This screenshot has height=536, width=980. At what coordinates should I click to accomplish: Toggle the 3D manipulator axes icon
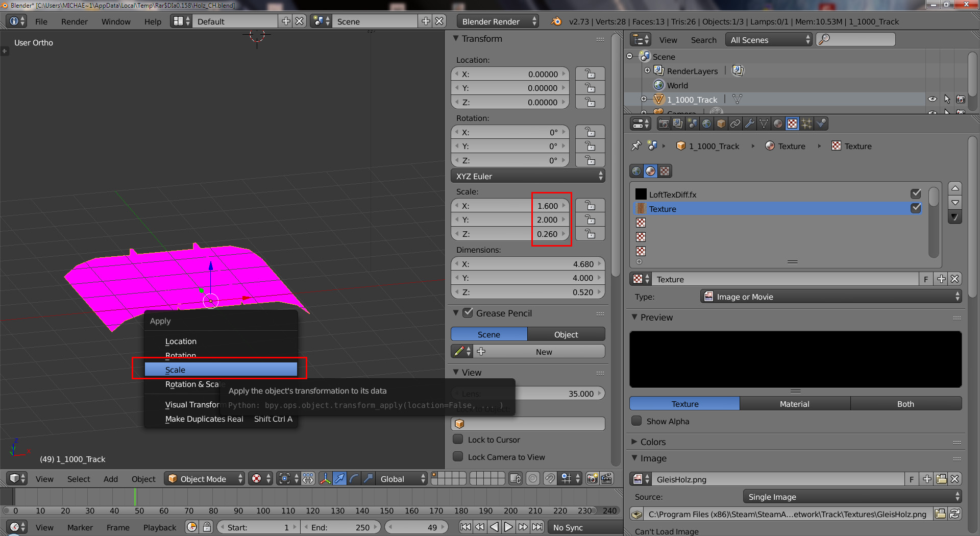click(x=325, y=479)
